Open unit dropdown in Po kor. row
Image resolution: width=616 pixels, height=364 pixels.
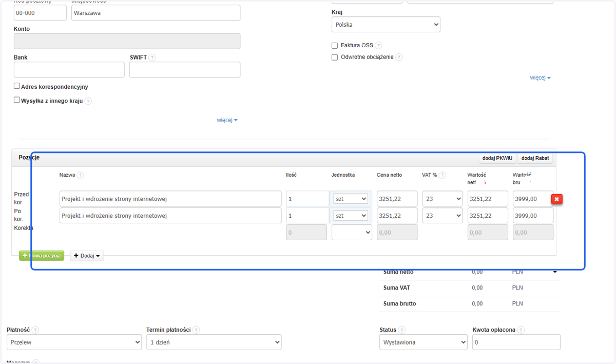(351, 216)
